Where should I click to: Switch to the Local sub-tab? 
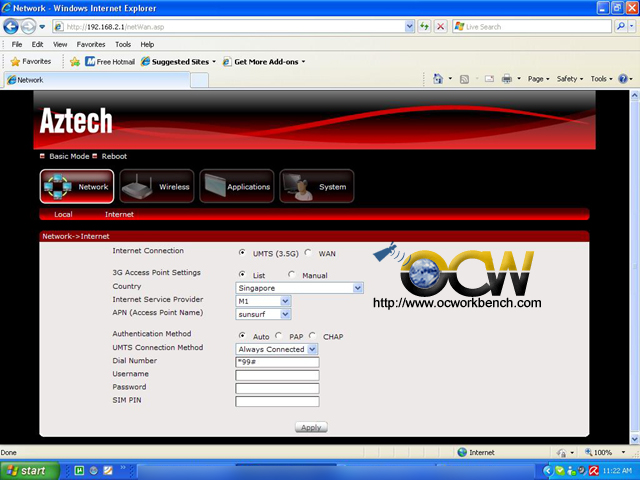[63, 214]
